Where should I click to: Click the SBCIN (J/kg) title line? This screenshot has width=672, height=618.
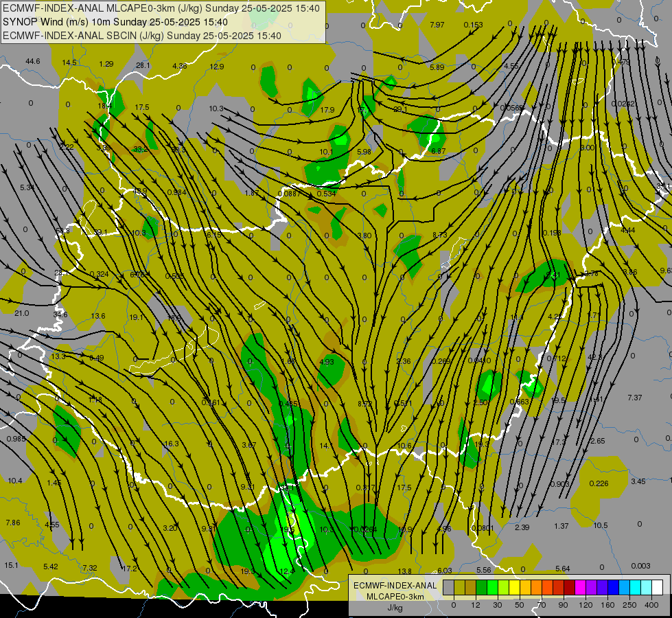point(142,36)
